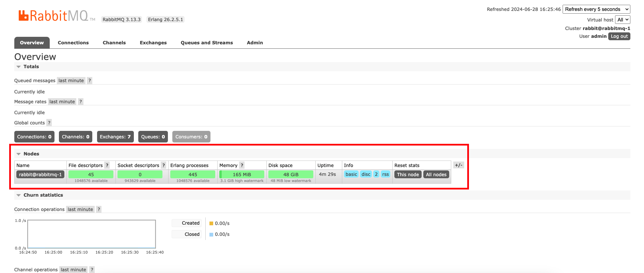Reset stats for All nodes
Screen dimensions: 644x273
(436, 175)
